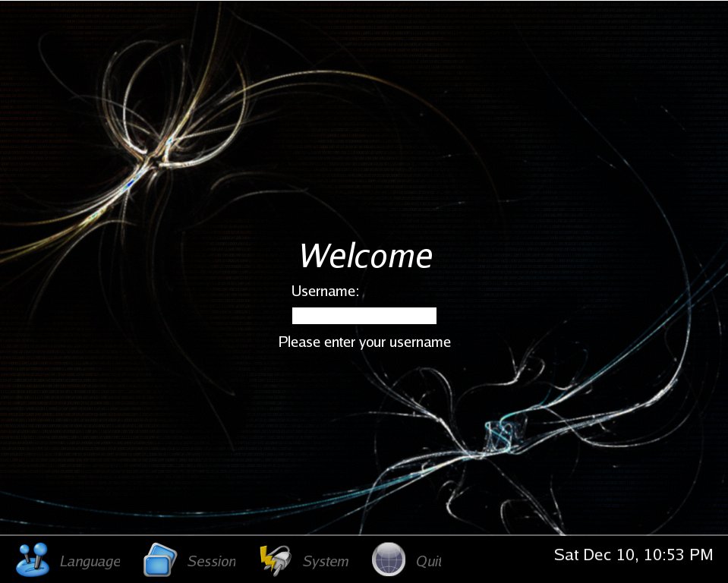Focus the white Username input field
Viewport: 728px width, 583px height.
(x=364, y=316)
